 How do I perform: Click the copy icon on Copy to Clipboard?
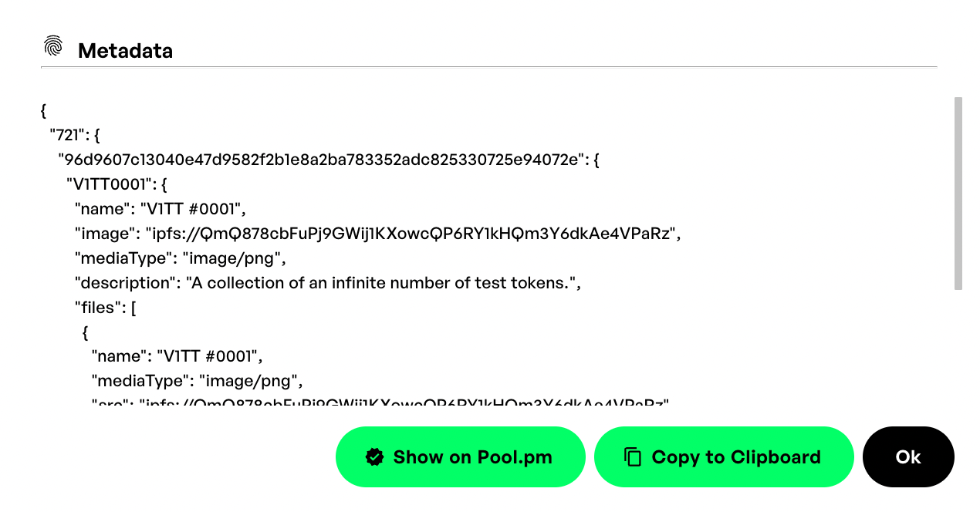[x=633, y=457]
